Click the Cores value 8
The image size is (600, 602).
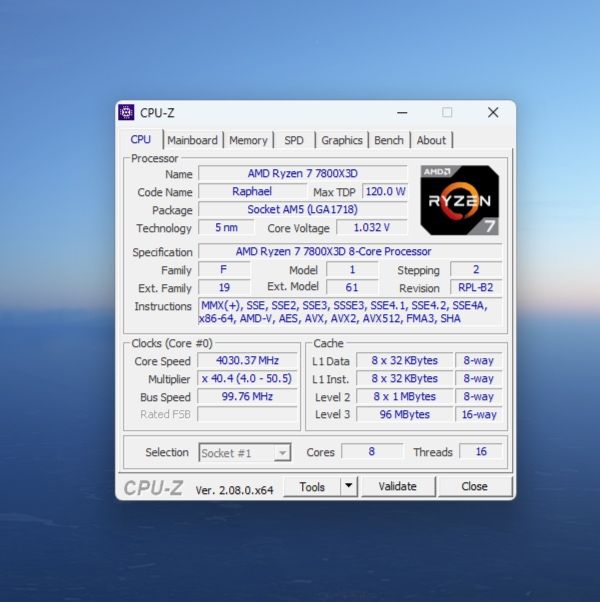tap(372, 452)
